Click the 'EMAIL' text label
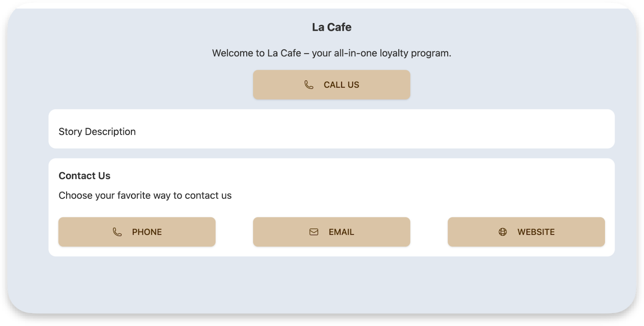644x326 pixels. [341, 232]
